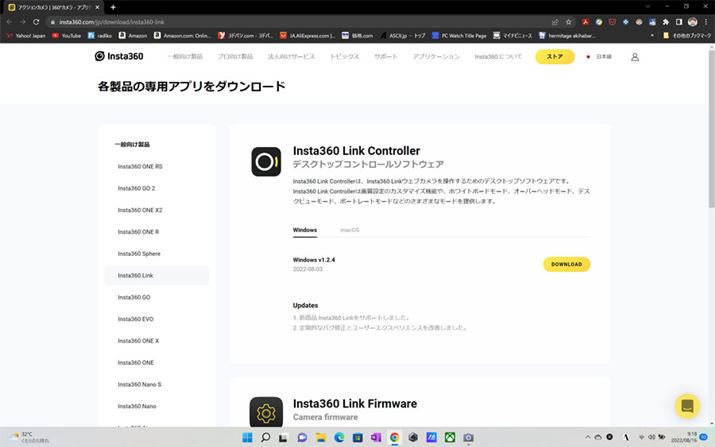Viewport: 715px width, 447px height.
Task: Select Insta360 Nano S in sidebar
Action: [x=140, y=385]
